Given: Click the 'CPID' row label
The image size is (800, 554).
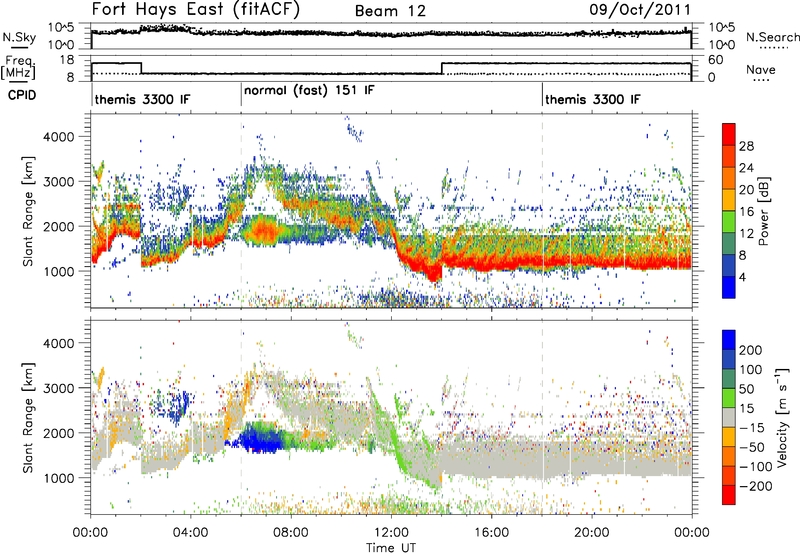Looking at the screenshot, I should point(22,95).
